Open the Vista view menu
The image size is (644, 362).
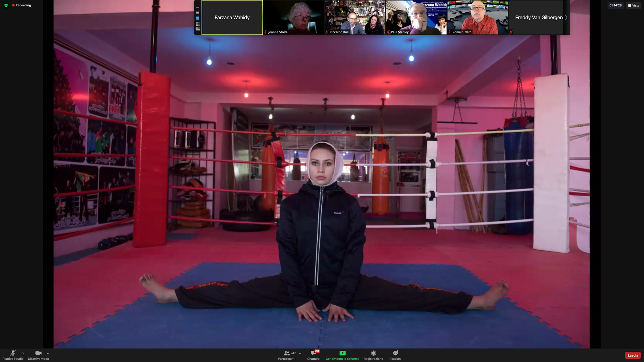[x=633, y=5]
